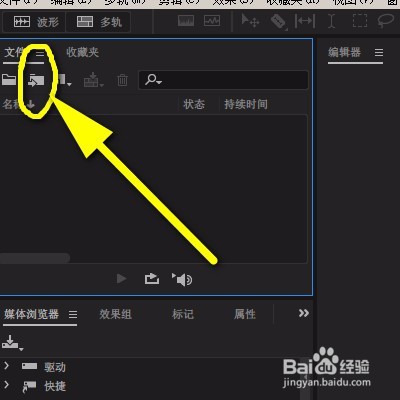Switch to the 标记 tab

pyautogui.click(x=183, y=314)
